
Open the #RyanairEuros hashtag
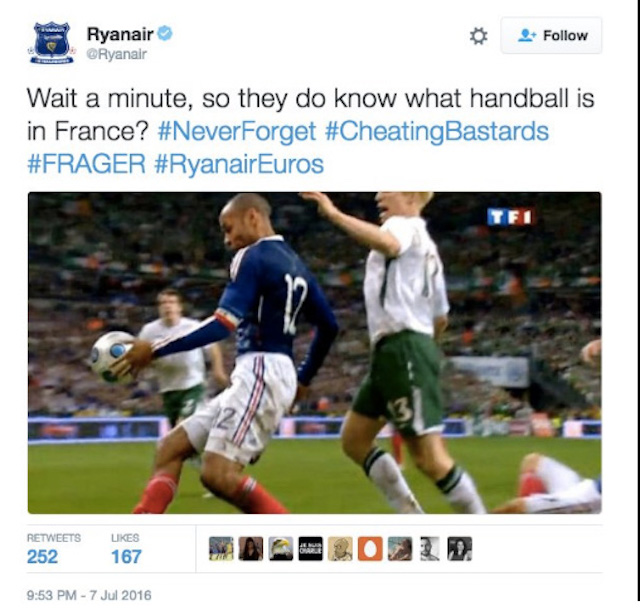pyautogui.click(x=239, y=164)
